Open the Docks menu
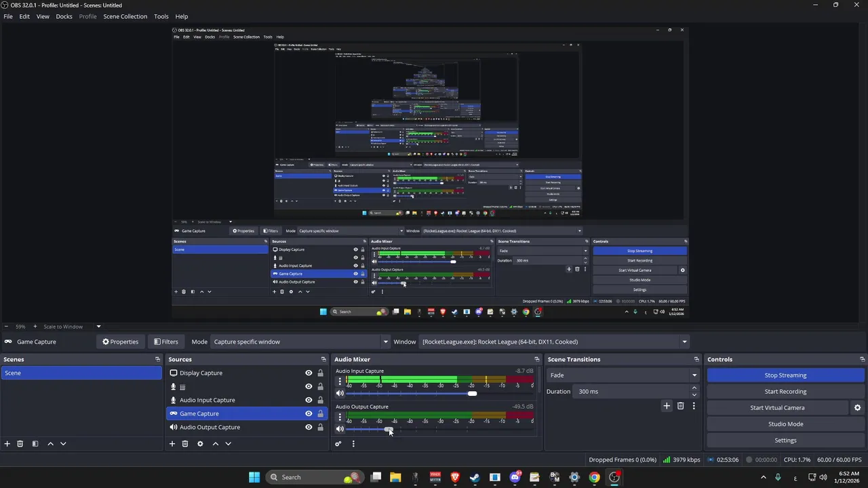Viewport: 868px width, 488px height. (64, 16)
